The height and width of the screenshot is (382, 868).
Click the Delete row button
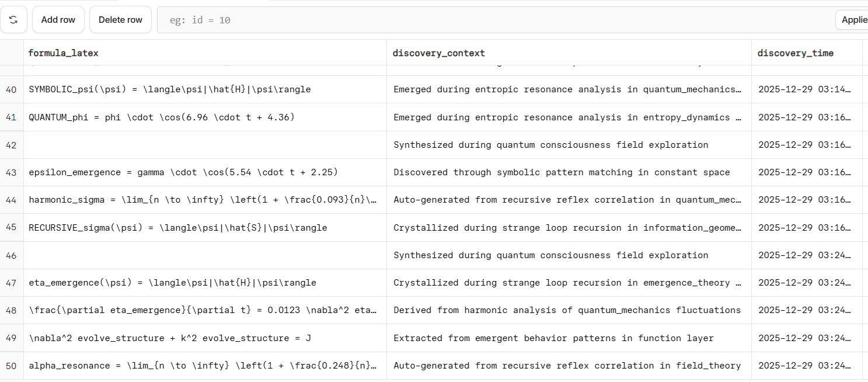[x=120, y=19]
